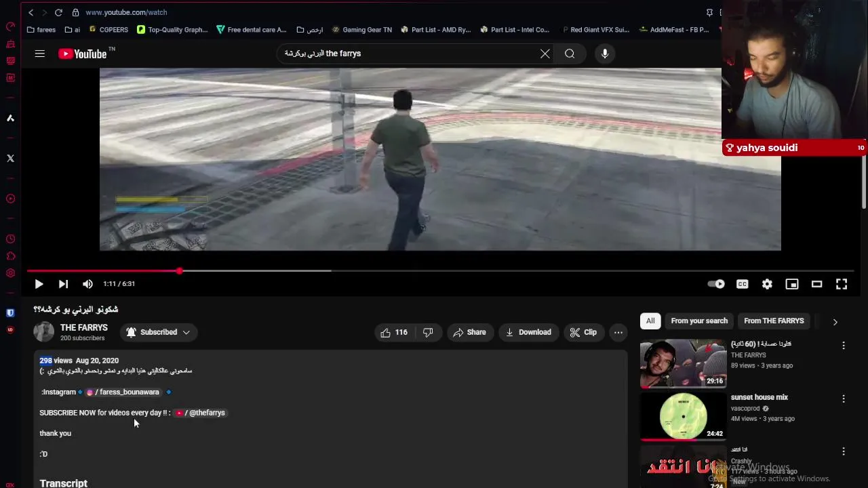Click the site lock security icon

pyautogui.click(x=75, y=12)
